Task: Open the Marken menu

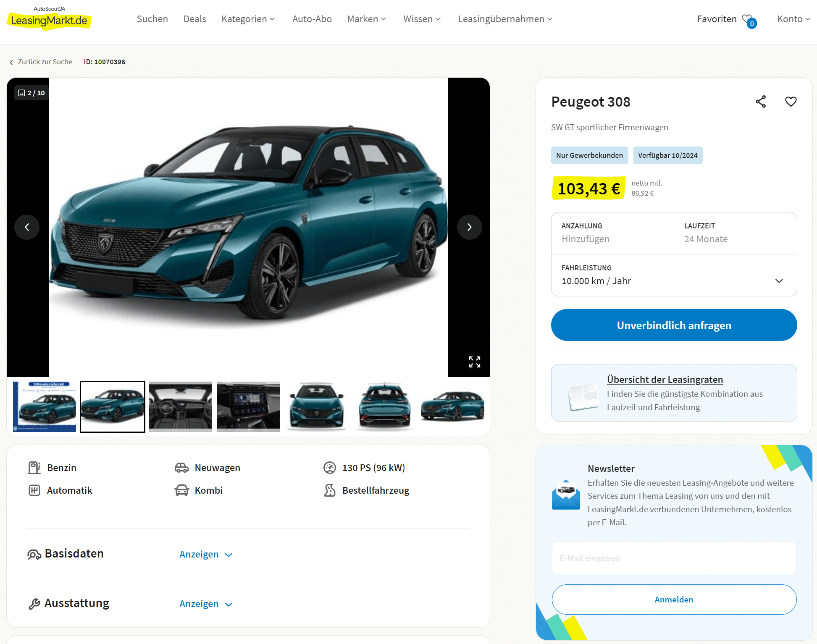Action: 367,19
